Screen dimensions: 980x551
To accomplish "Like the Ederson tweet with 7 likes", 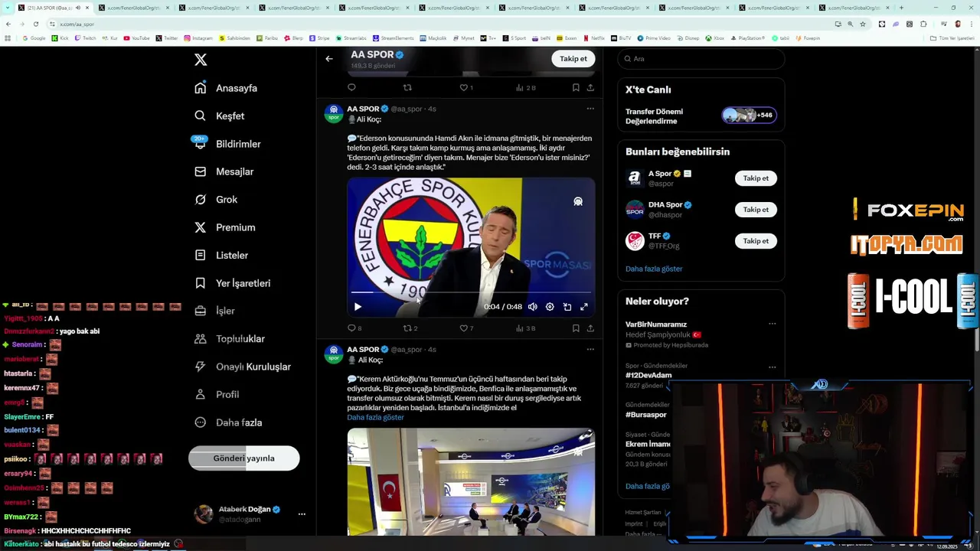I will (466, 328).
